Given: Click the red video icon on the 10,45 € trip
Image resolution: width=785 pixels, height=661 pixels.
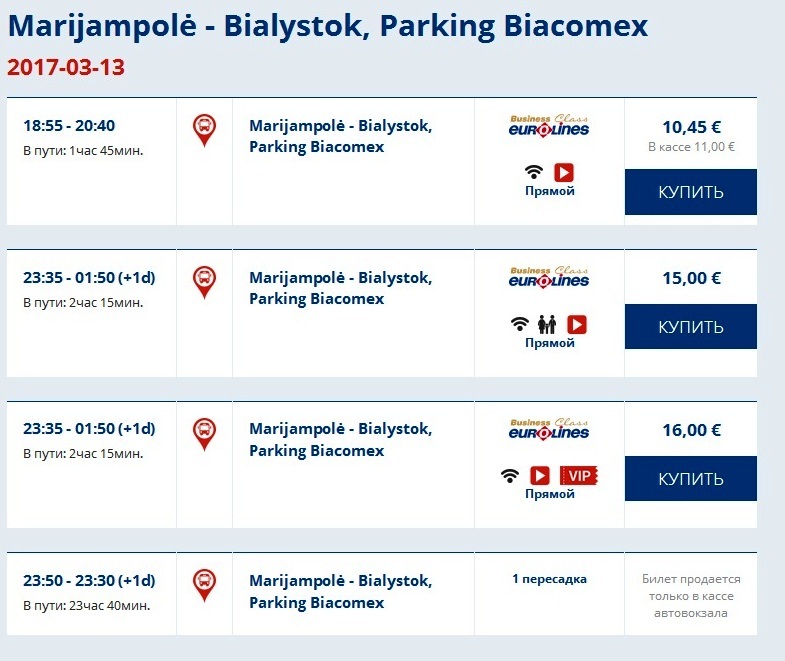Looking at the screenshot, I should pos(563,172).
